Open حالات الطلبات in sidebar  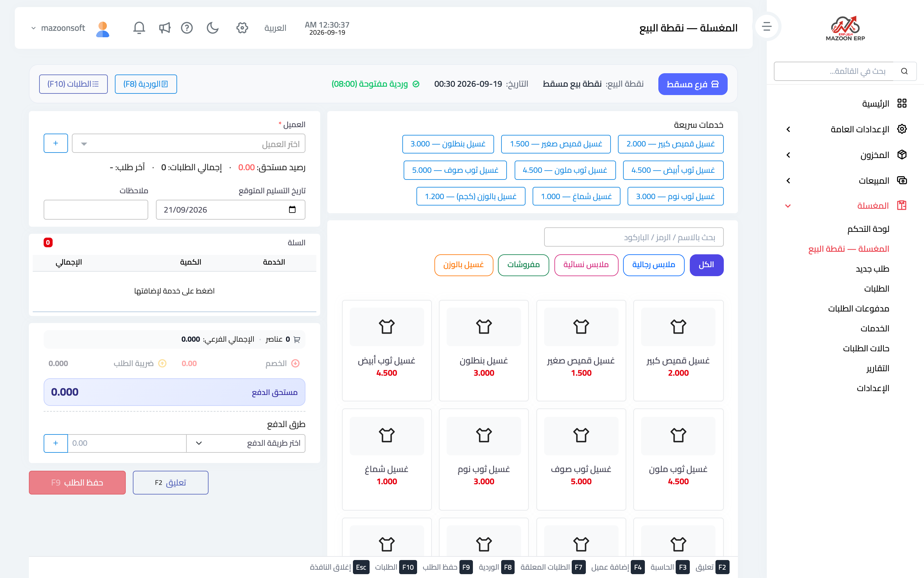[x=866, y=348]
